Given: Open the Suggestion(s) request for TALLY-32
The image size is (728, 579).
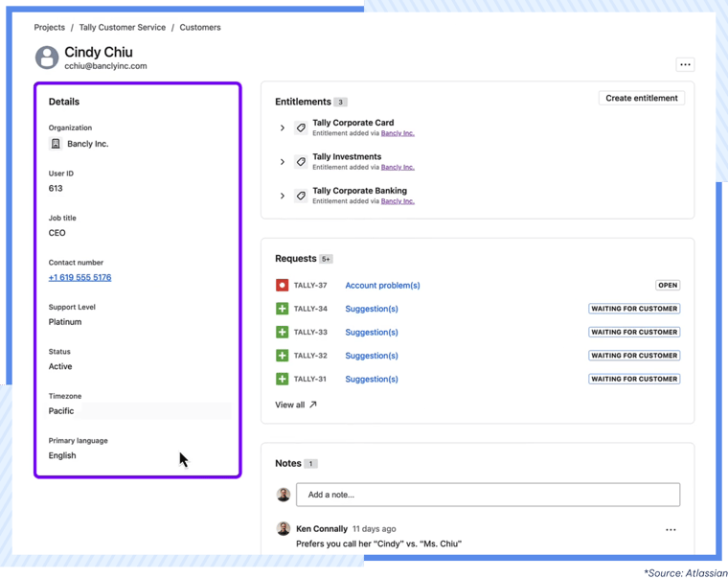Looking at the screenshot, I should [372, 356].
